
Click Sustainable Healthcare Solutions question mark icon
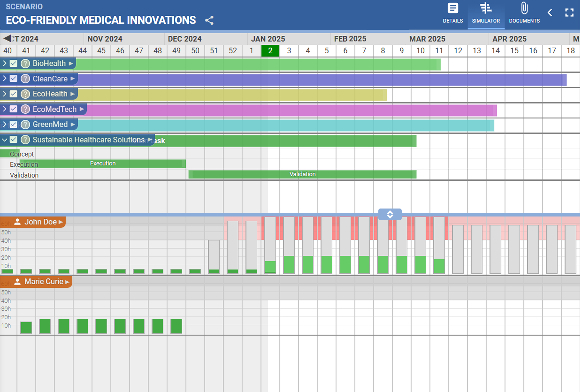tap(25, 140)
